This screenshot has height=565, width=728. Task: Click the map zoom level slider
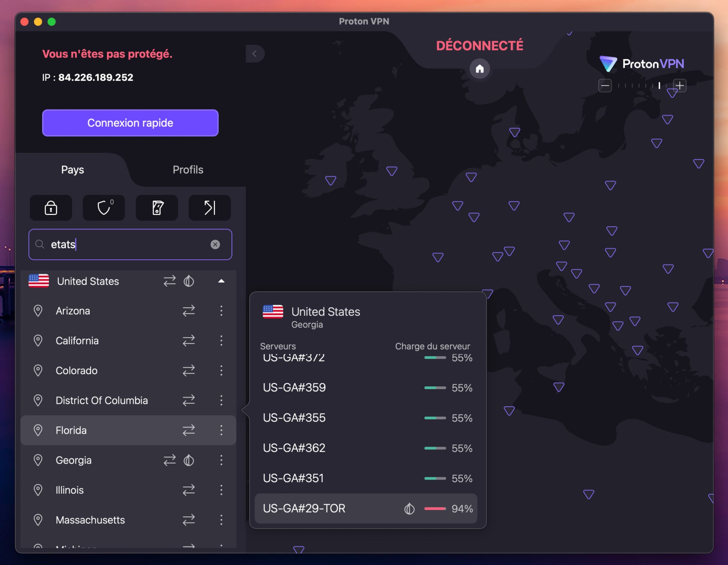pos(642,86)
